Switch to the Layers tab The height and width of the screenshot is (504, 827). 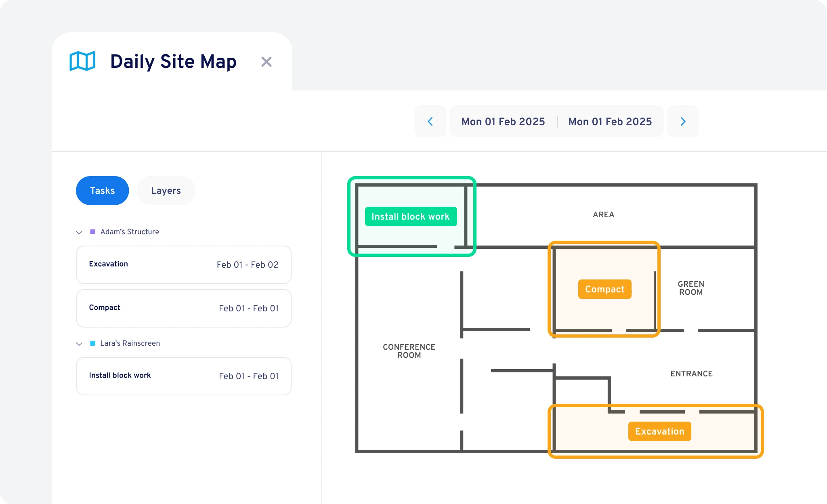tap(166, 191)
